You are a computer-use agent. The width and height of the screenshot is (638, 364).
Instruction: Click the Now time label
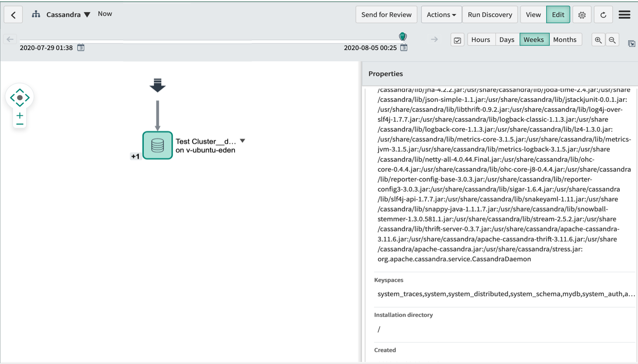pyautogui.click(x=105, y=14)
